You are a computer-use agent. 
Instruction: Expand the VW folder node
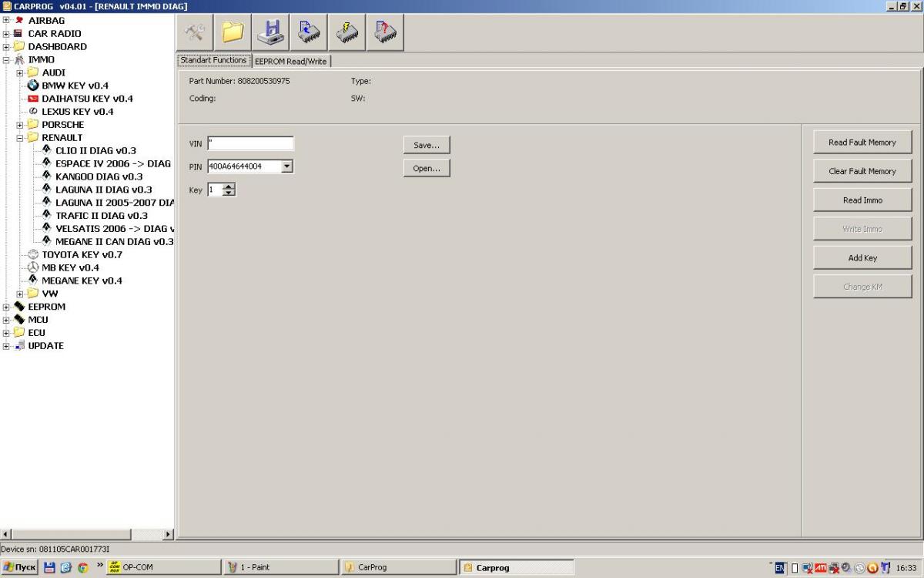click(20, 294)
